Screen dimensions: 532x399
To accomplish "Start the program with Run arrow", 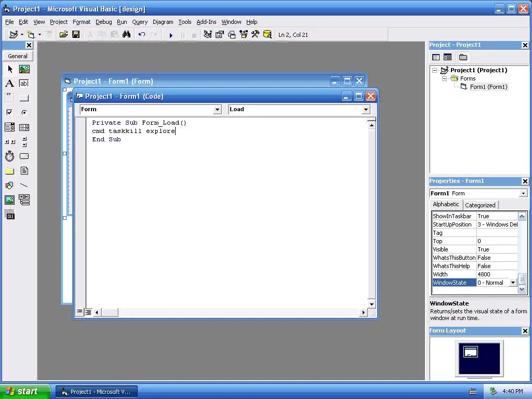I will pos(170,35).
